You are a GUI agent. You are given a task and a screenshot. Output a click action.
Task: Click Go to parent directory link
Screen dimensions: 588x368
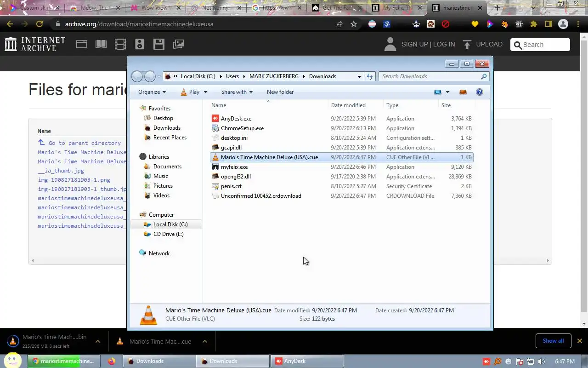pos(85,143)
